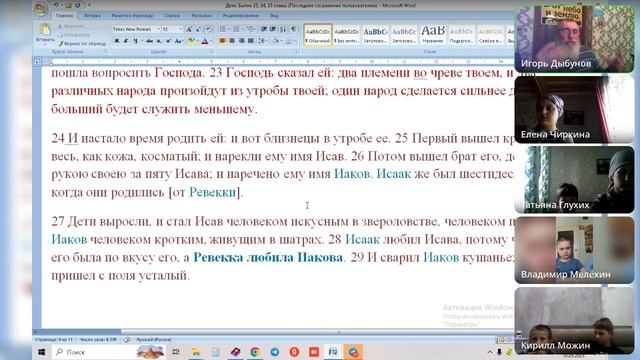Select the align left button
Viewport: 640px width, 360px height.
click(x=222, y=41)
